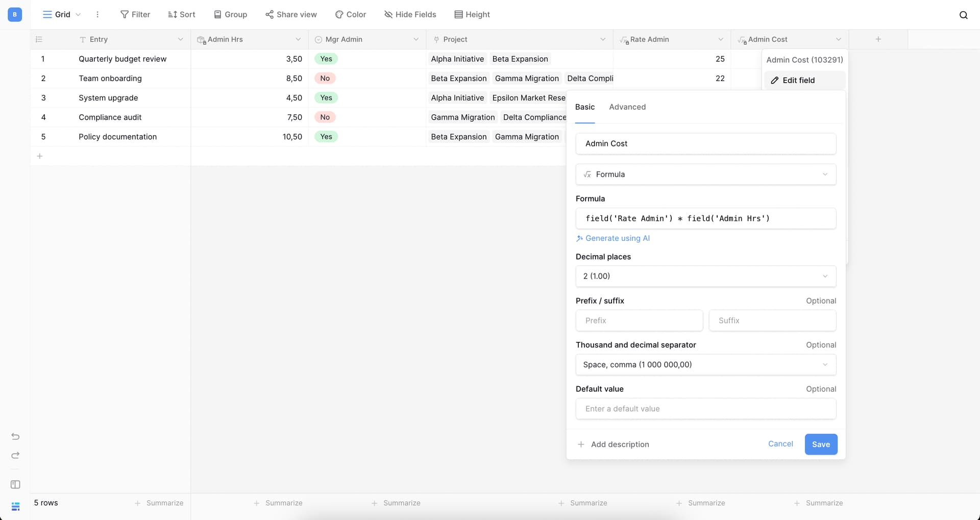980x520 pixels.
Task: Click the undo arrow icon
Action: click(15, 436)
